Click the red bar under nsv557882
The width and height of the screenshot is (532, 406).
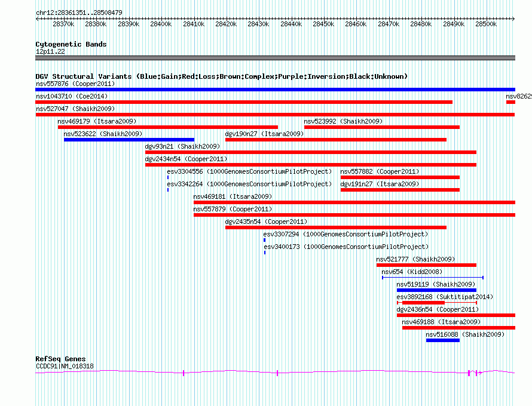(x=400, y=177)
